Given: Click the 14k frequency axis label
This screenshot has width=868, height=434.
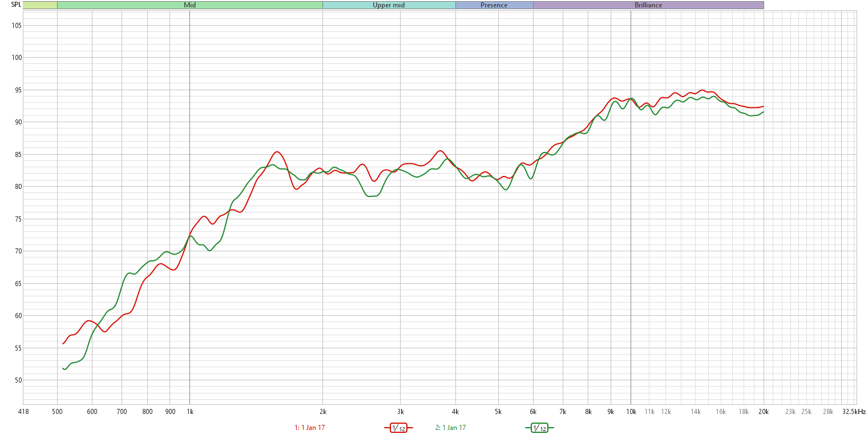Looking at the screenshot, I should tap(696, 411).
